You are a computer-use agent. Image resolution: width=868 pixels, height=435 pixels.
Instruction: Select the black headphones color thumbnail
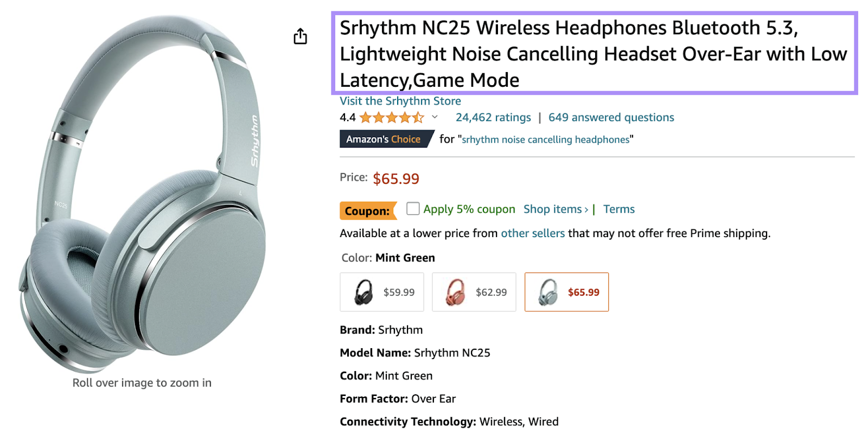point(381,292)
